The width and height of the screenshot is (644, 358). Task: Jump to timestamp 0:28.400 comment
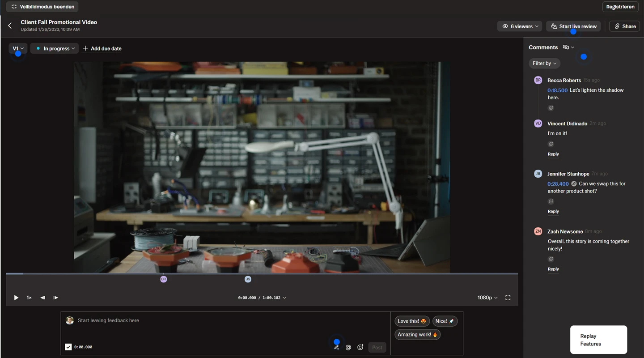tap(558, 184)
